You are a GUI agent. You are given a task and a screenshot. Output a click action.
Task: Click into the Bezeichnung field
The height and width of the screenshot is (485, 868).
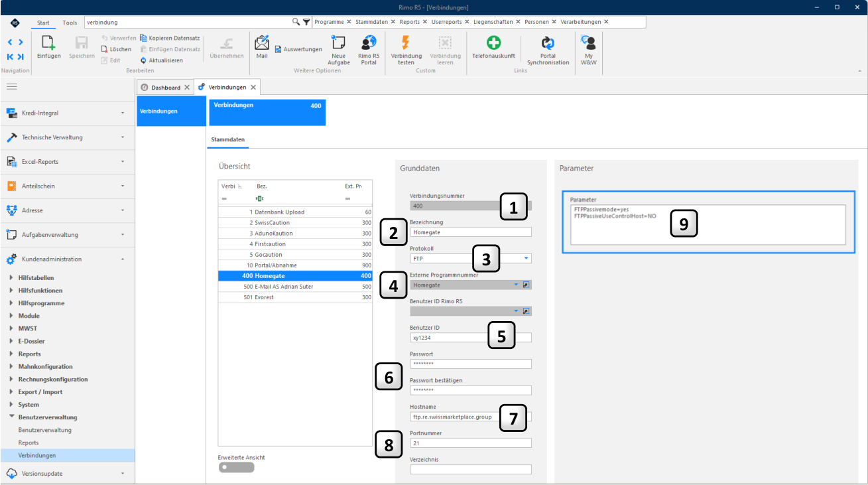pyautogui.click(x=471, y=232)
